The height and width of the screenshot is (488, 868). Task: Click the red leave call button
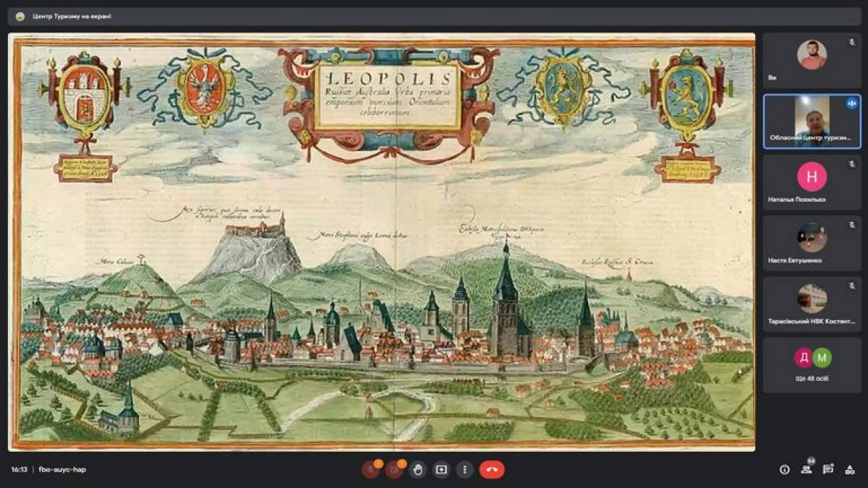tap(492, 470)
